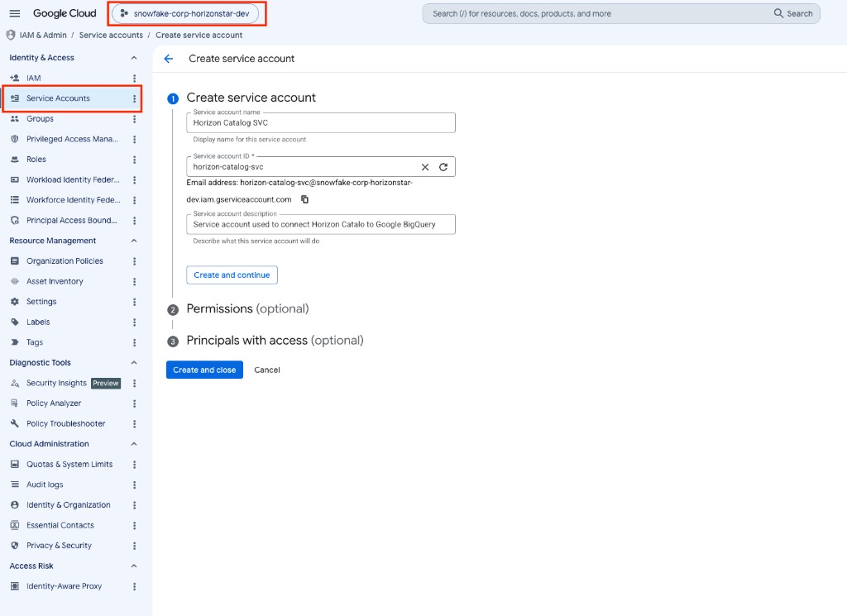The width and height of the screenshot is (847, 616).
Task: Click the back arrow beside Create service account
Action: (x=169, y=59)
